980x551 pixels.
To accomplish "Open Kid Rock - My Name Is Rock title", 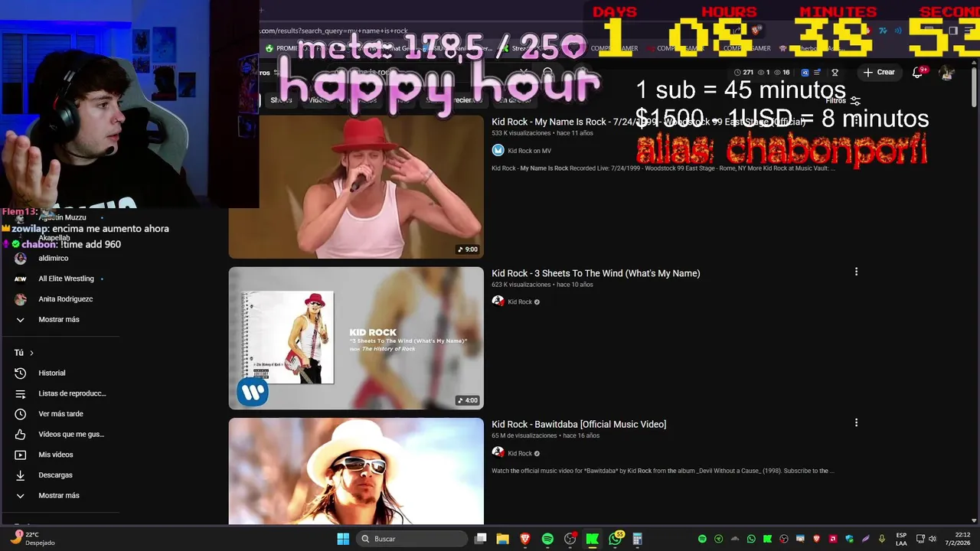I will (x=647, y=122).
